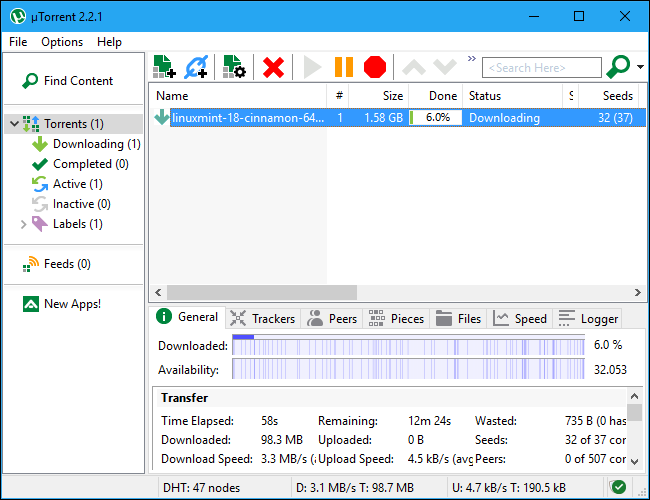Screen dimensions: 650x500
Task: Open the search provider dropdown arrow
Action: [x=640, y=67]
